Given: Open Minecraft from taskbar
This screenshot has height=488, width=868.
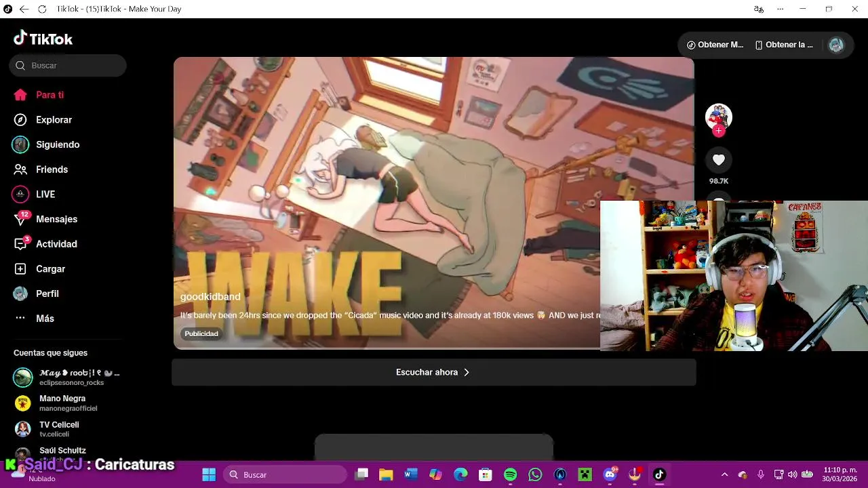Looking at the screenshot, I should pos(585,474).
